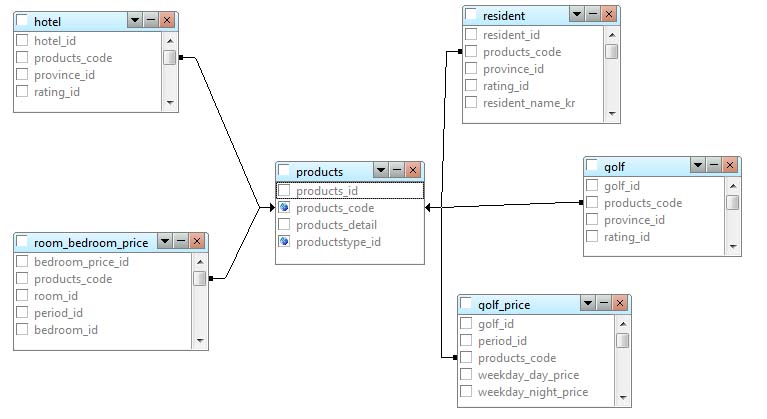This screenshot has height=419, width=767.
Task: Toggle select-all checkbox in hotel table header
Action: (x=22, y=21)
